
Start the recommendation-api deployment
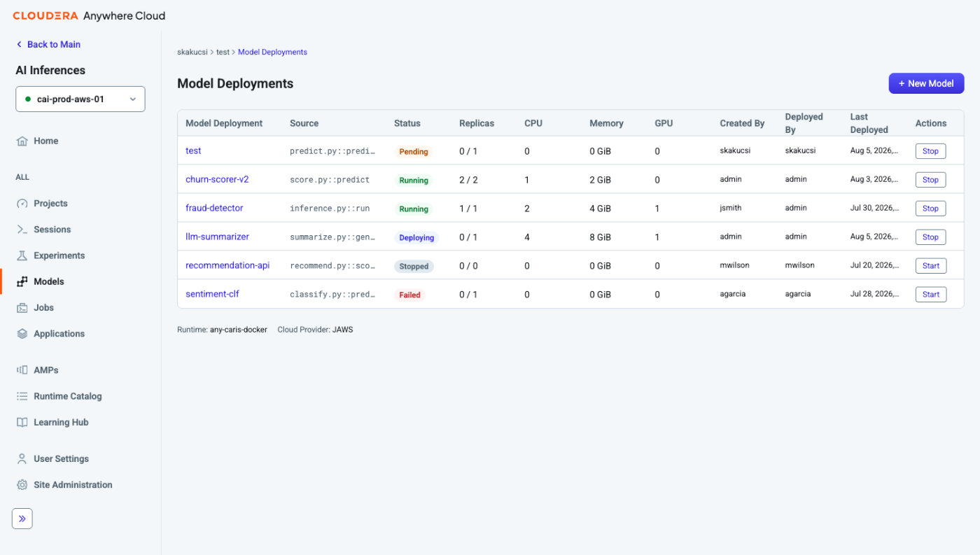pyautogui.click(x=931, y=266)
